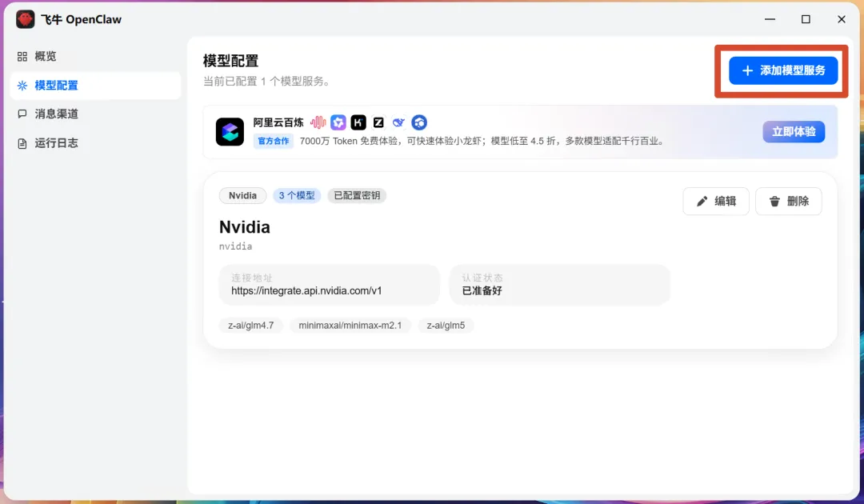Maximize the OpenClaw window
Image resolution: width=864 pixels, height=504 pixels.
(806, 19)
